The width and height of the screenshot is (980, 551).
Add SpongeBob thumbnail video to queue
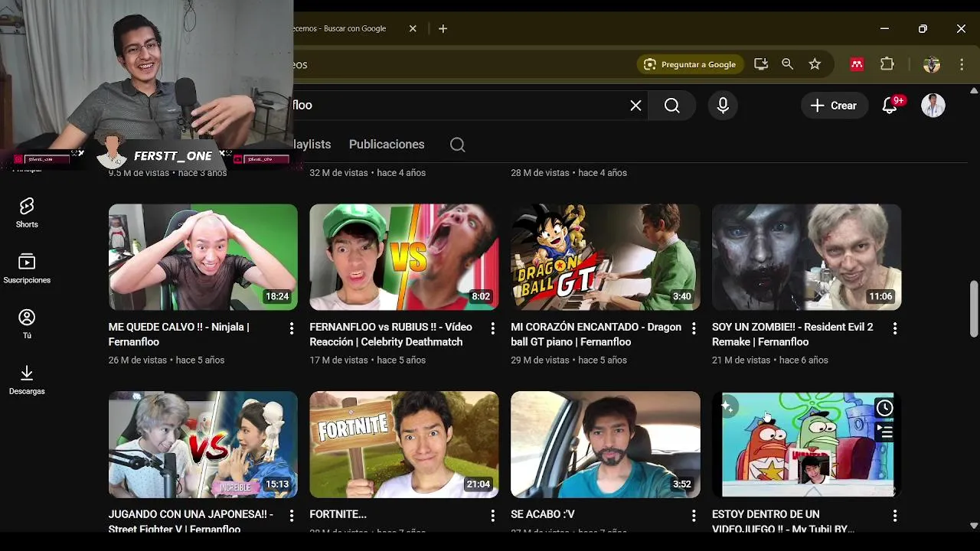884,432
